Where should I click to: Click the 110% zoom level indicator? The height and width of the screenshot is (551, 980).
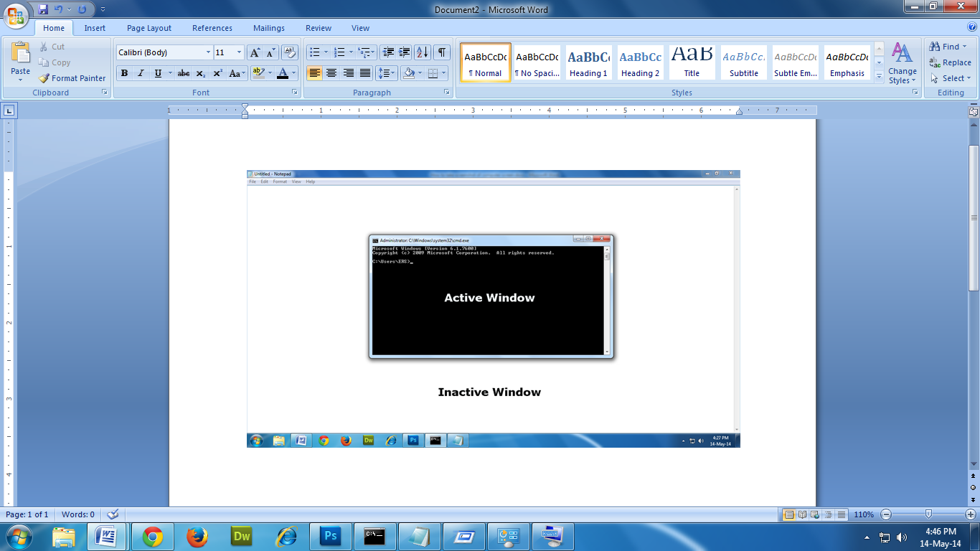tap(864, 514)
